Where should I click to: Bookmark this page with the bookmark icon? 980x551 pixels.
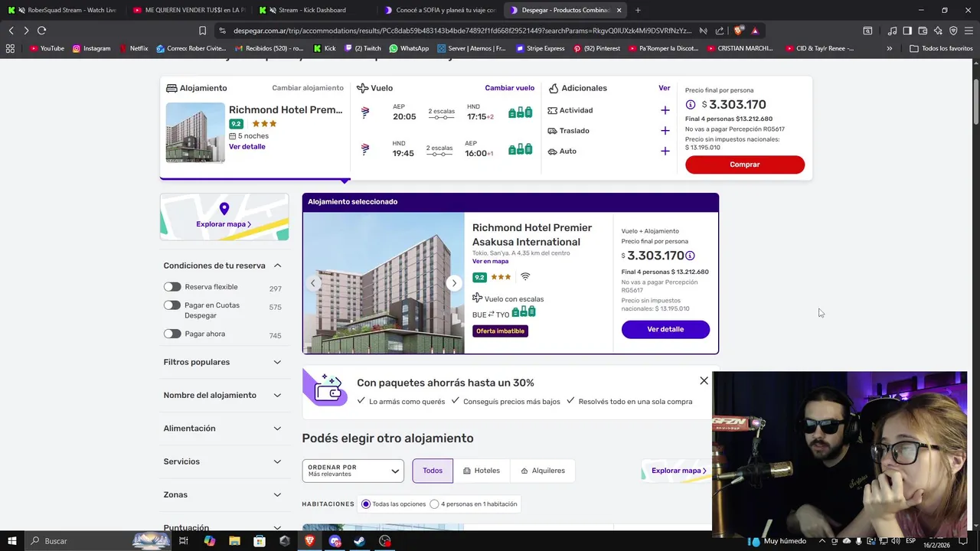[202, 31]
